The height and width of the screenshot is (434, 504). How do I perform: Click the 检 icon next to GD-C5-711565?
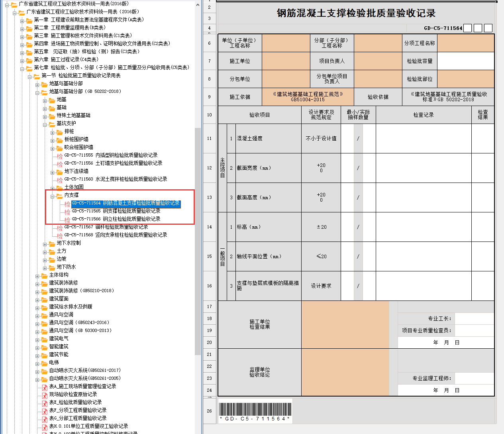[x=67, y=212]
